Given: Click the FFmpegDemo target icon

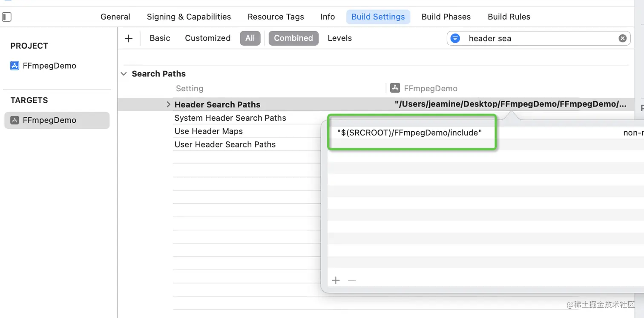Looking at the screenshot, I should coord(15,120).
